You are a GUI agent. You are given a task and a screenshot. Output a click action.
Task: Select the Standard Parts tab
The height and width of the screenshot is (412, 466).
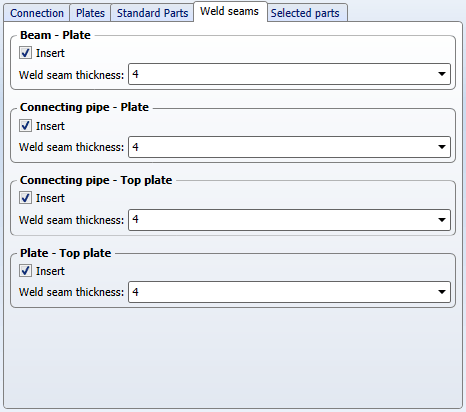coord(152,13)
